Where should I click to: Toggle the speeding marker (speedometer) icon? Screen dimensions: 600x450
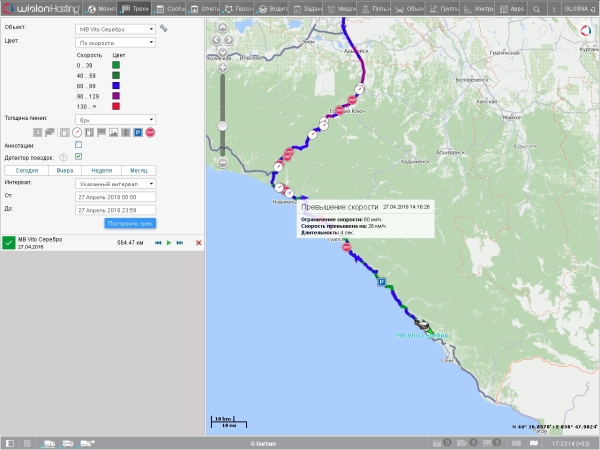[77, 132]
